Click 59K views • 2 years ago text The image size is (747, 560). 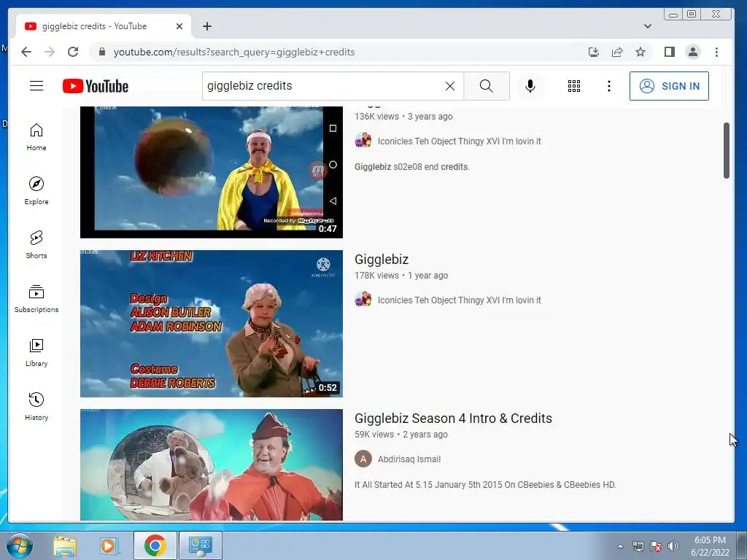(x=400, y=435)
